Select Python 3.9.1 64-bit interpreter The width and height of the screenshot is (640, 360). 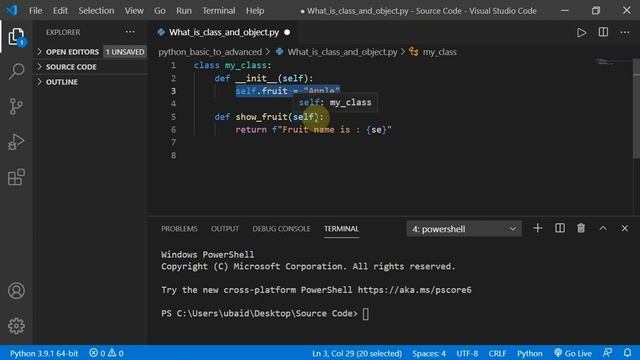point(44,353)
